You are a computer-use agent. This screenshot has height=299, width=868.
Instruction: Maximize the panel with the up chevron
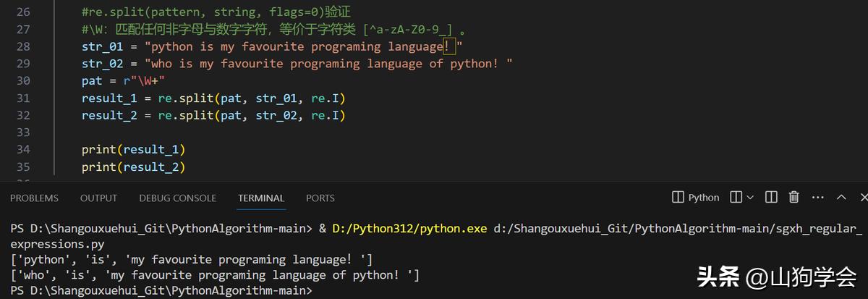[x=841, y=197]
